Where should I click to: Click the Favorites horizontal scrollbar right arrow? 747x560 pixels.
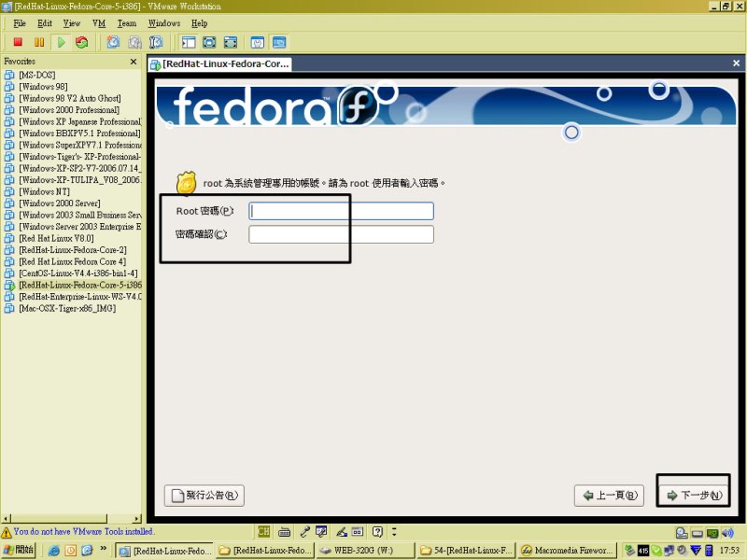pos(137,519)
